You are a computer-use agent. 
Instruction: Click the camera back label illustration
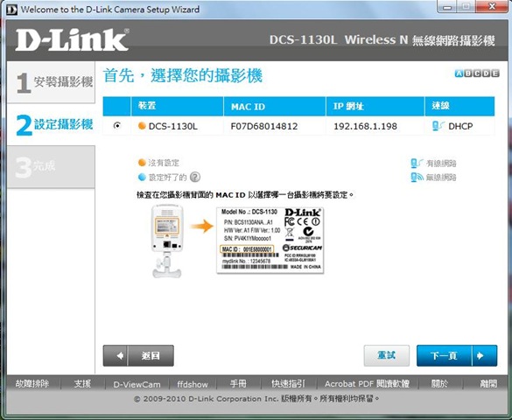point(270,240)
